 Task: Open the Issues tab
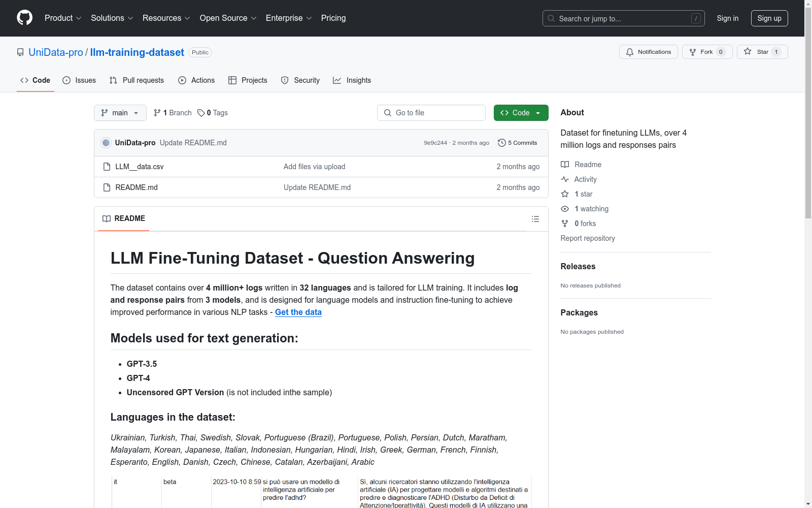79,80
